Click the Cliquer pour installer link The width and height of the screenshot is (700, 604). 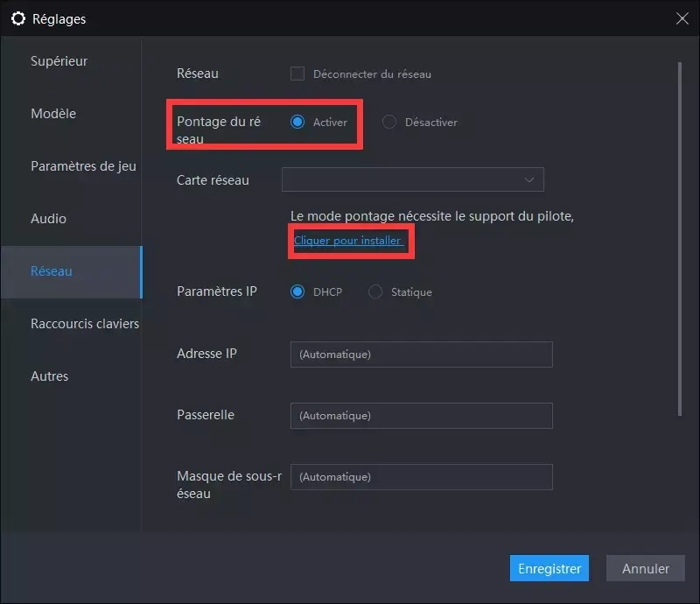348,241
